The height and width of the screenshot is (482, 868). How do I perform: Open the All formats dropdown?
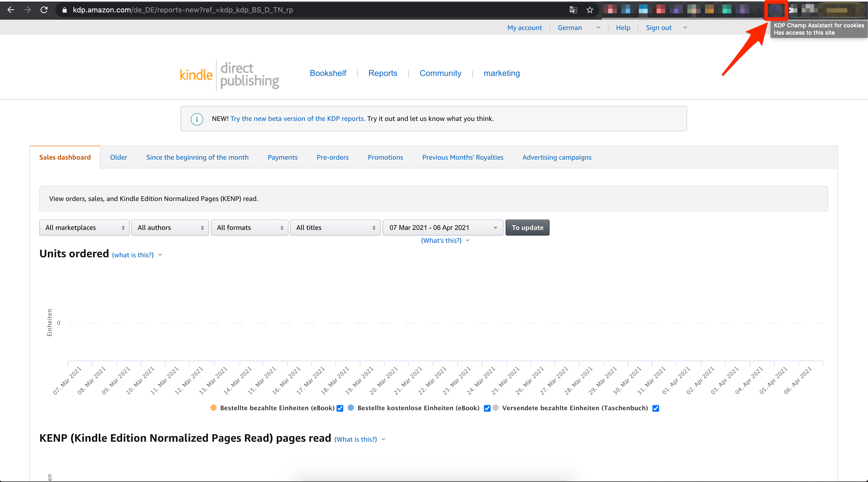pos(249,228)
